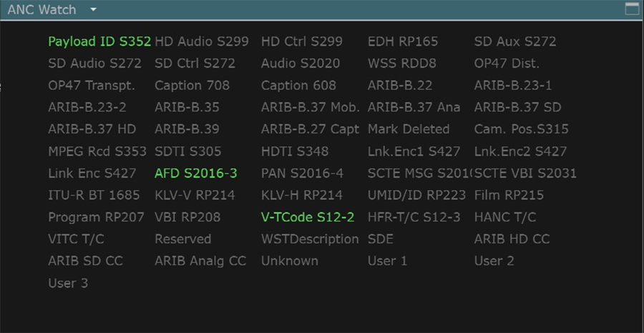Click the OP47 Transpt. label
Viewport: 644px width, 333px height.
pyautogui.click(x=92, y=85)
